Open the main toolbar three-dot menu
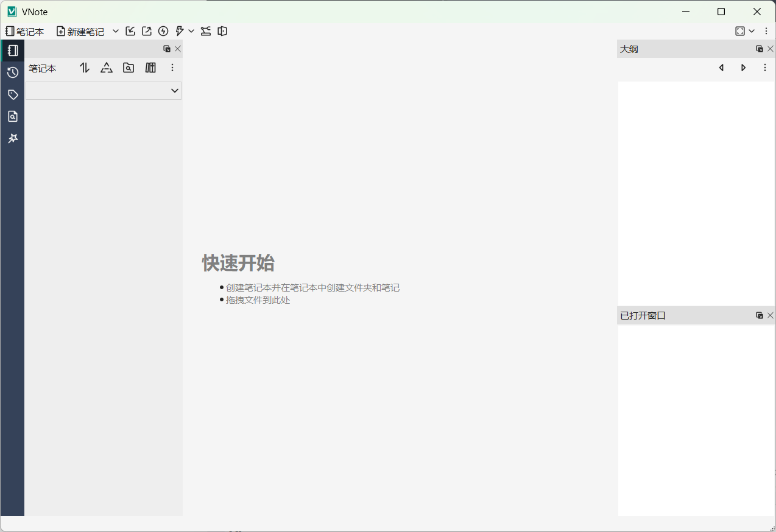776x532 pixels. coord(766,31)
